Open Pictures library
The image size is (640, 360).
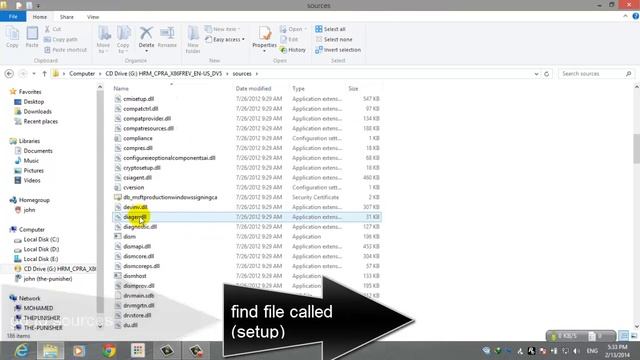pos(33,171)
